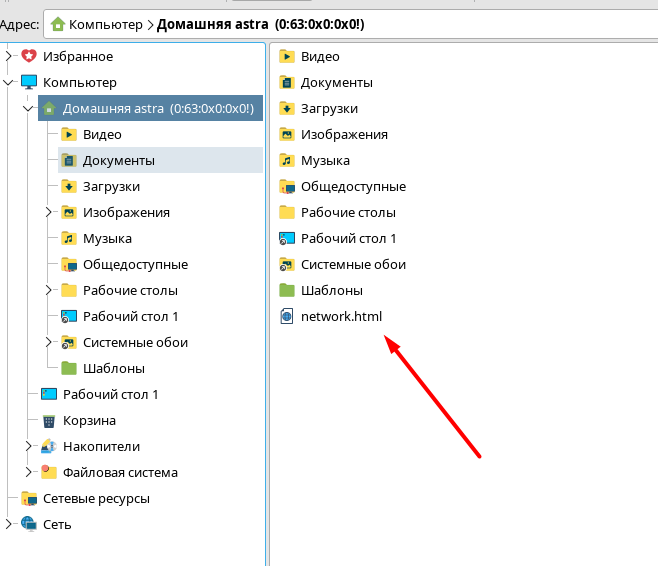Click the Сетевые ресурсы icon in the tree
This screenshot has height=566, width=658.
click(29, 498)
